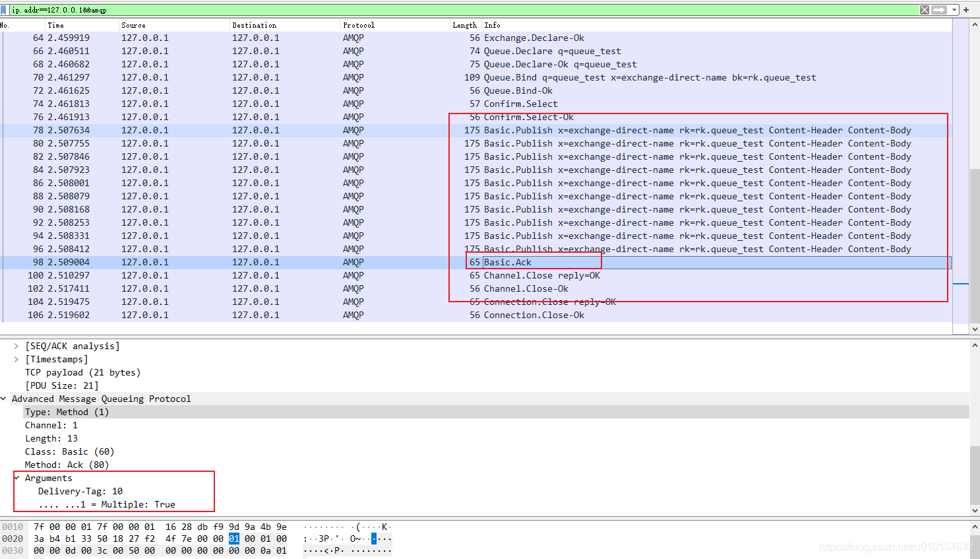Screen dimensions: 980x559
Task: Select packet 76 Confirm.Select-Ok row
Action: [x=476, y=117]
